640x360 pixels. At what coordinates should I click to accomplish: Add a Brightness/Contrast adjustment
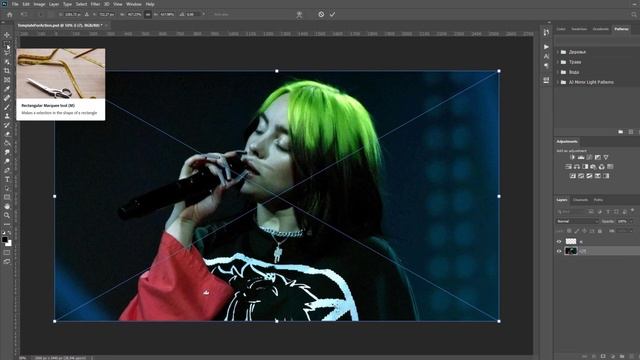click(572, 157)
